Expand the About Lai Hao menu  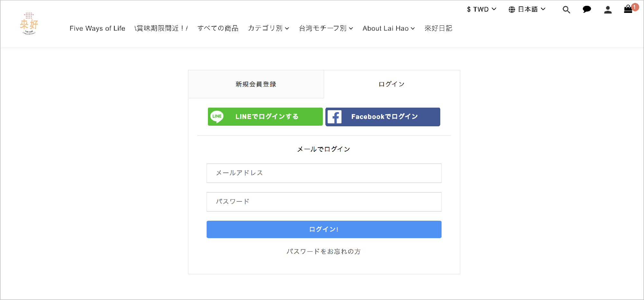tap(388, 28)
